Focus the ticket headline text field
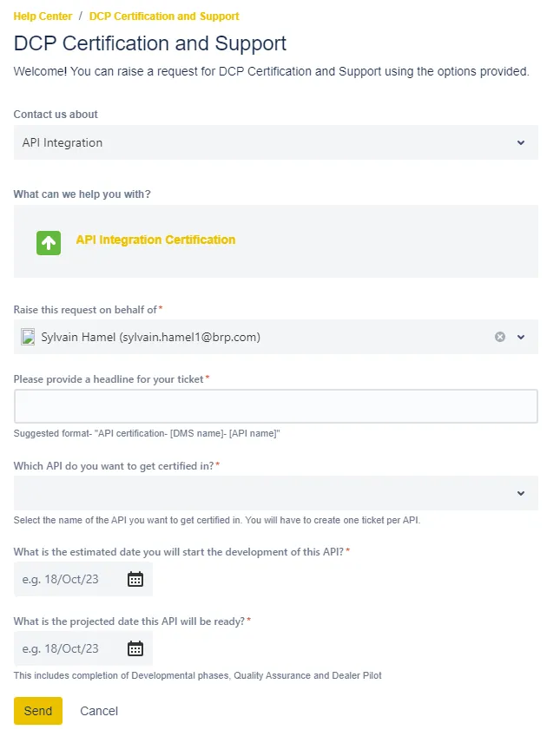This screenshot has width=560, height=743. [x=275, y=406]
